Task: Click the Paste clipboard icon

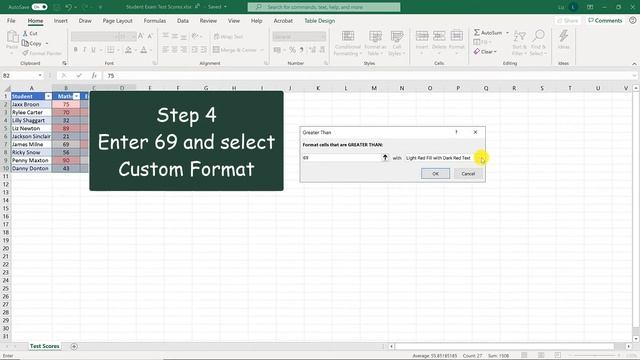Action: pyautogui.click(x=12, y=38)
